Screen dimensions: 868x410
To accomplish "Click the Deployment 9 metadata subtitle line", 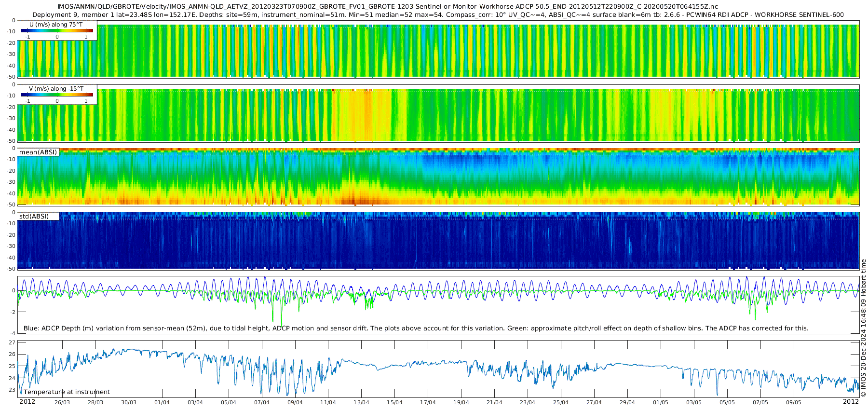I will (438, 15).
